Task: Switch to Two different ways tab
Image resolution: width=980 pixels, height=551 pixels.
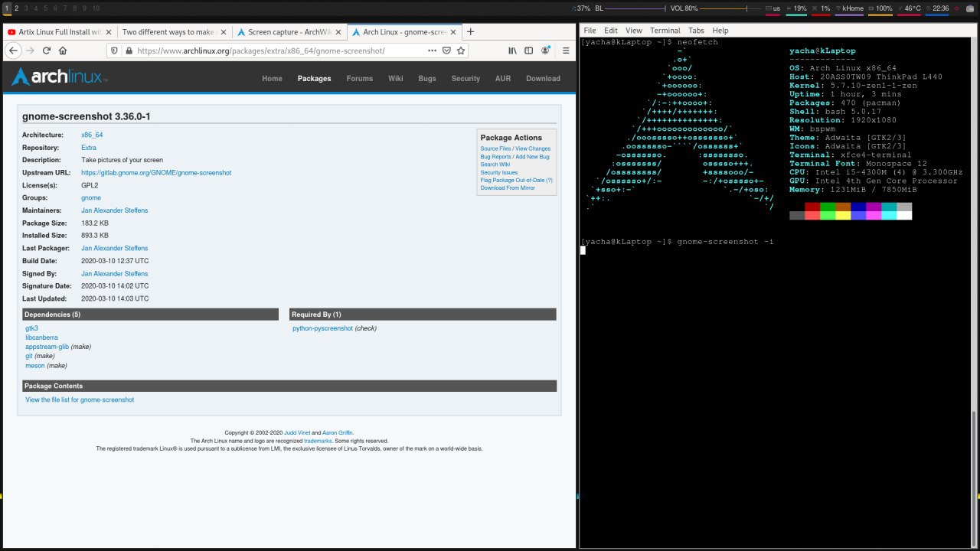Action: tap(175, 32)
